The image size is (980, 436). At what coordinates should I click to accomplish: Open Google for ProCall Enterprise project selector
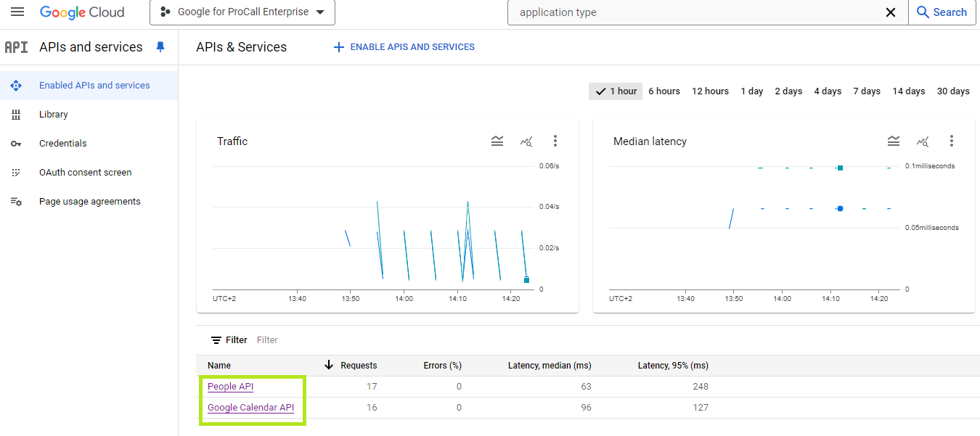pos(242,12)
